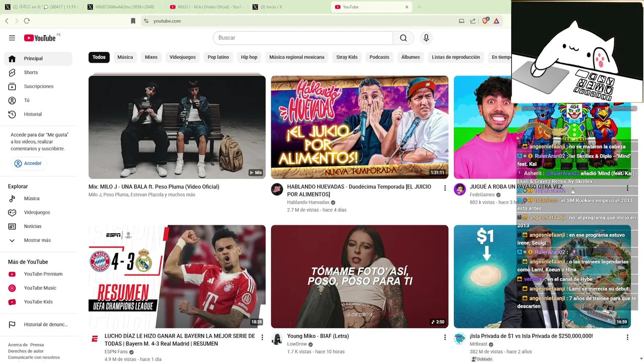Image resolution: width=644 pixels, height=362 pixels.
Task: Click the search magnifier button
Action: [x=404, y=38]
